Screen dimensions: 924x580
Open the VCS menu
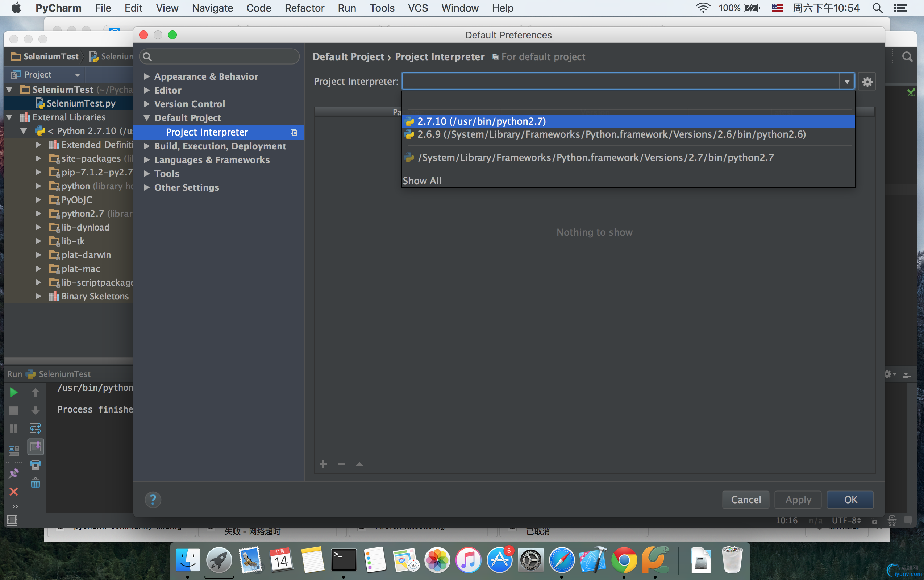click(417, 8)
